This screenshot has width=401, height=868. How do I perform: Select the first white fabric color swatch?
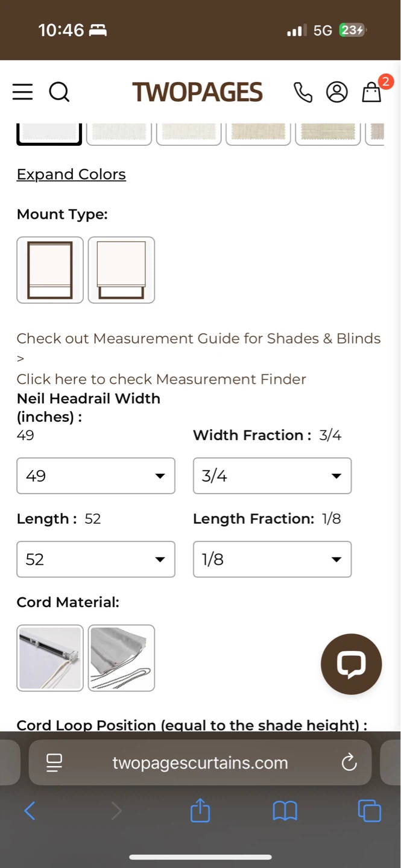tap(49, 133)
